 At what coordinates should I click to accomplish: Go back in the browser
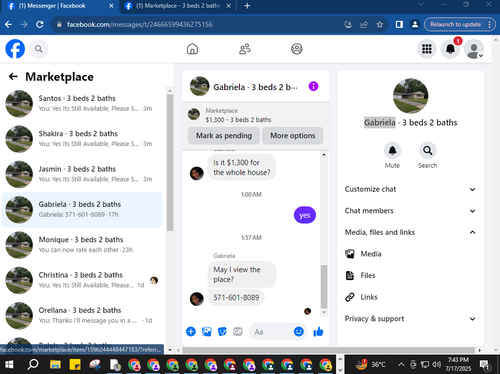[x=9, y=24]
